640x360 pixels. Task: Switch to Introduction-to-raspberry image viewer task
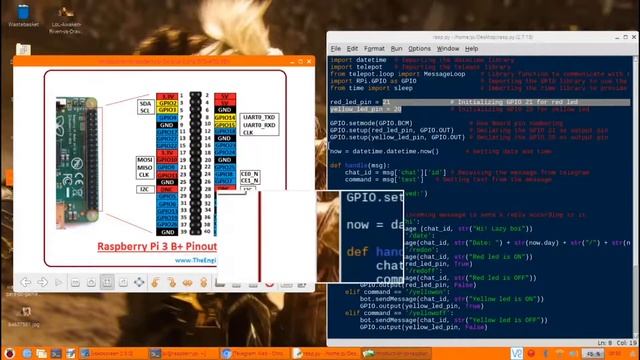click(x=397, y=353)
